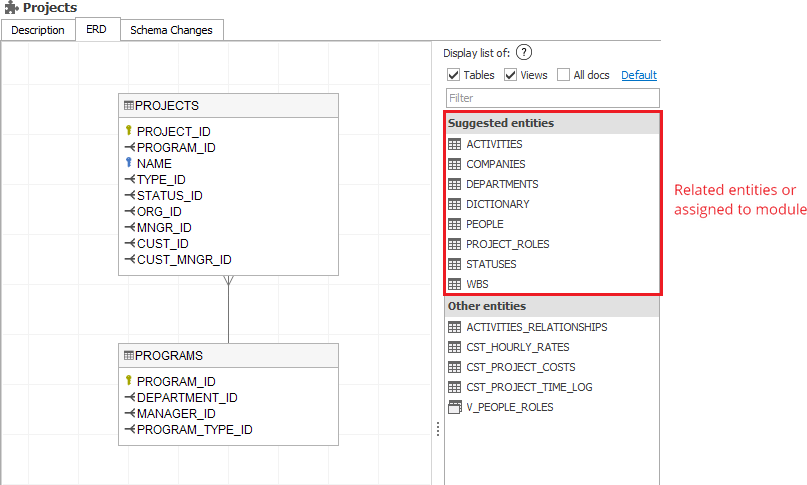Click the ACTIVITIES table icon
This screenshot has height=485, width=807.
pyautogui.click(x=455, y=144)
